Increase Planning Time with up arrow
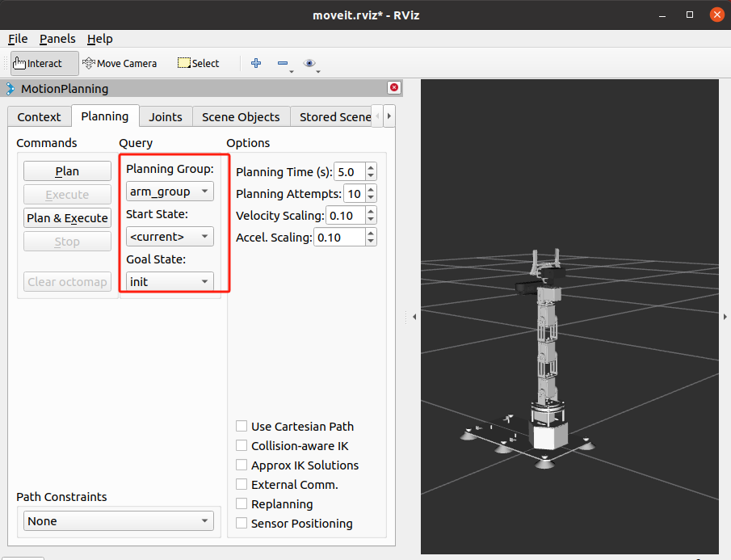731x560 pixels. tap(371, 167)
